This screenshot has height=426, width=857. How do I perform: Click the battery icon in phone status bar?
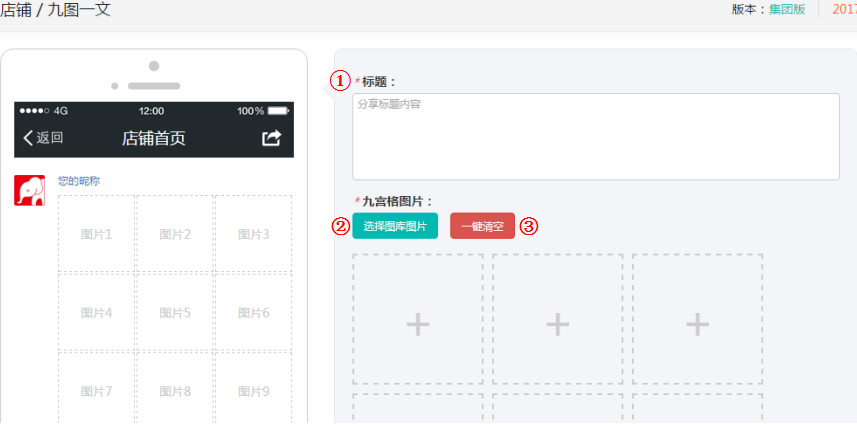pyautogui.click(x=277, y=111)
